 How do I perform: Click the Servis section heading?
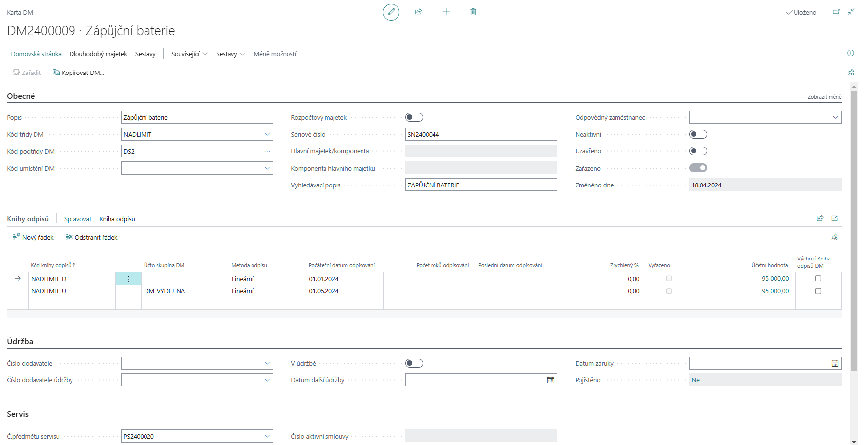tap(18, 414)
